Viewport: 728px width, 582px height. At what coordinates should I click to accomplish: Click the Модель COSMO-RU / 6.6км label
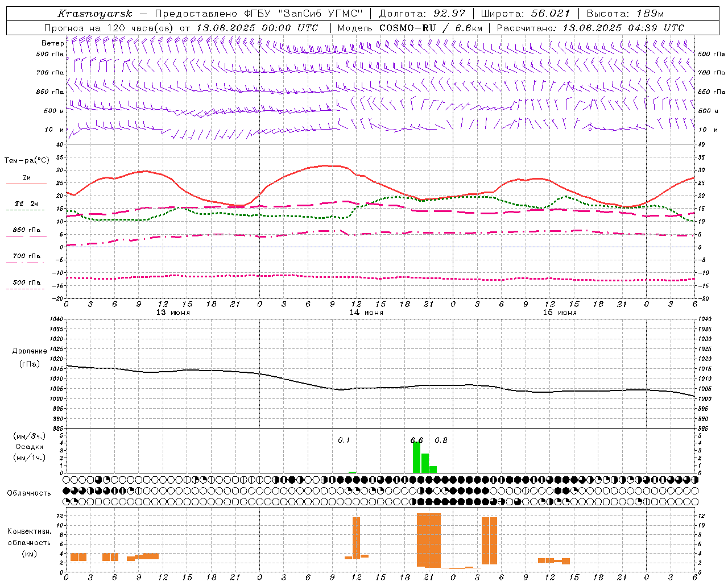[409, 28]
